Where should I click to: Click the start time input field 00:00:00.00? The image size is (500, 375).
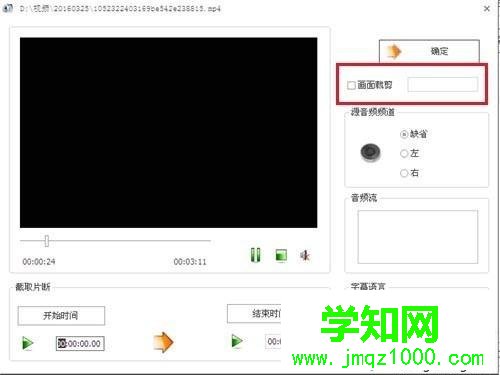[80, 343]
